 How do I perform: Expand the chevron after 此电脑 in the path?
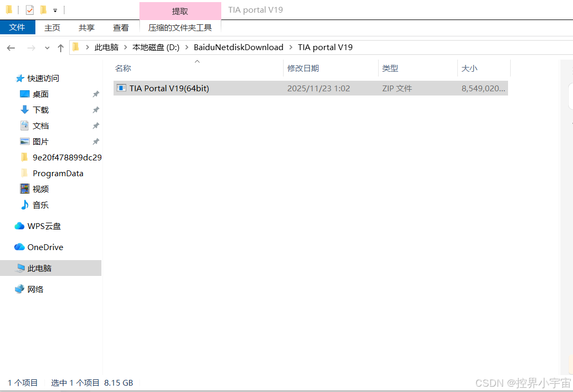[x=125, y=47]
